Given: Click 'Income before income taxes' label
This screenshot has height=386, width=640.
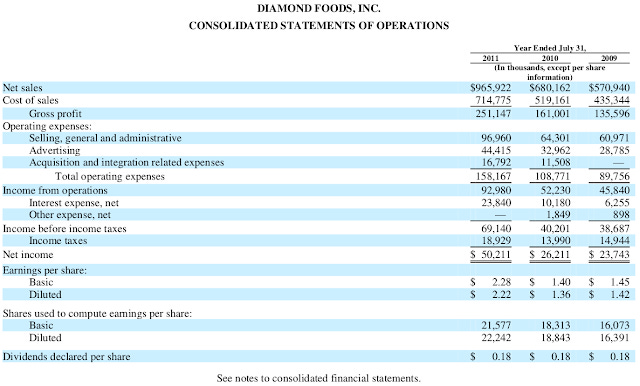Looking at the screenshot, I should coord(64,228).
